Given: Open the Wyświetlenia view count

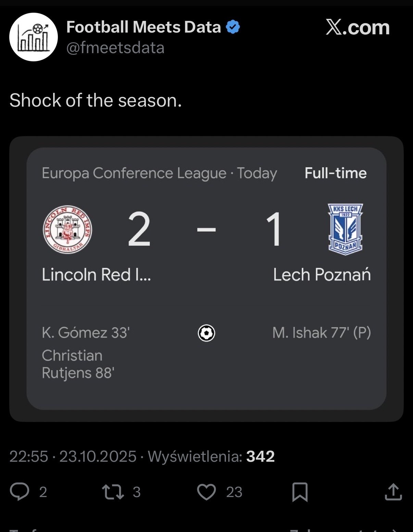Looking at the screenshot, I should [211, 456].
